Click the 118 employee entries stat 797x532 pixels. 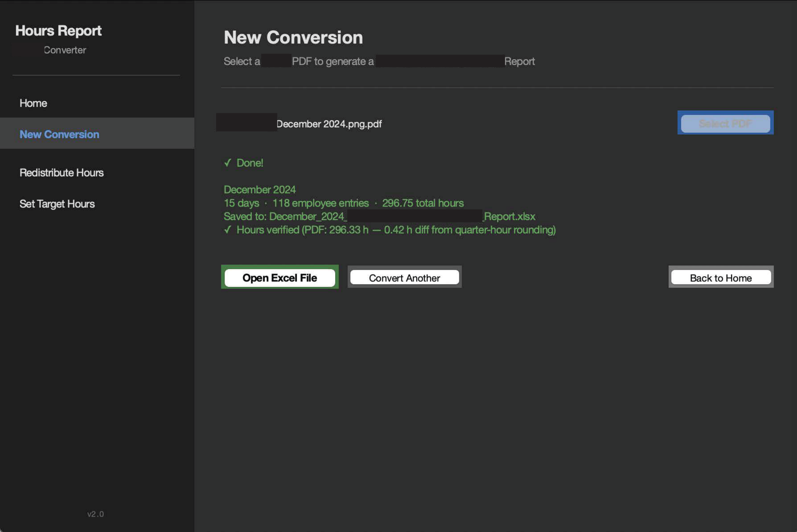click(320, 203)
